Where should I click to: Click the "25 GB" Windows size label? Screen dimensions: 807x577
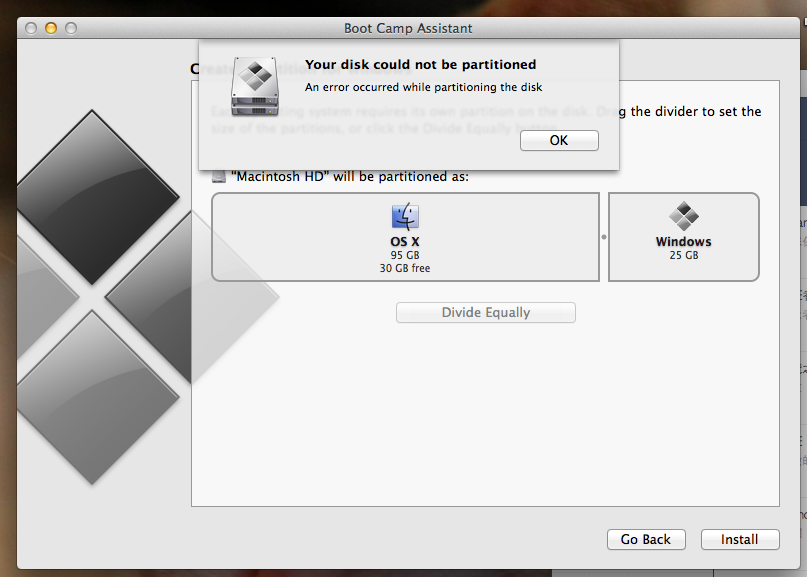tap(683, 255)
